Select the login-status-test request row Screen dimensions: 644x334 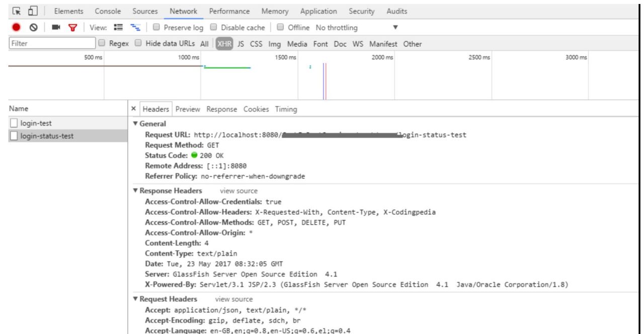click(x=68, y=136)
